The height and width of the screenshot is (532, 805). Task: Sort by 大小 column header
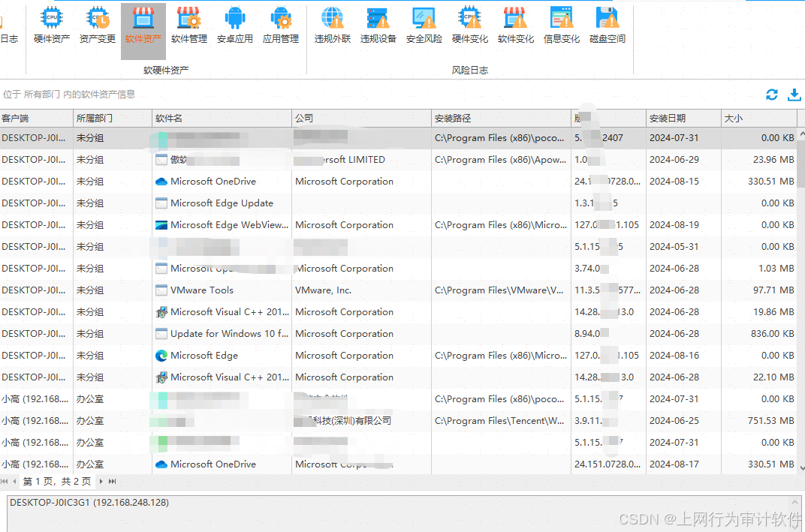point(758,118)
